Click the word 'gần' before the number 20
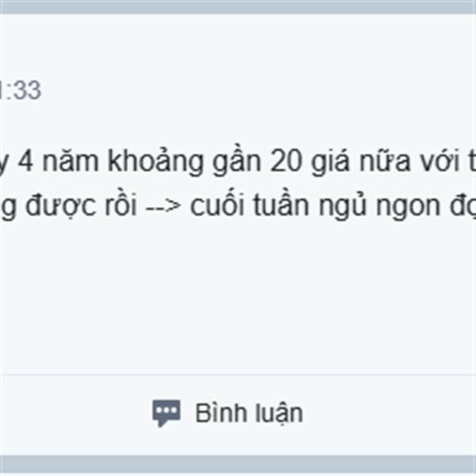 click(236, 163)
